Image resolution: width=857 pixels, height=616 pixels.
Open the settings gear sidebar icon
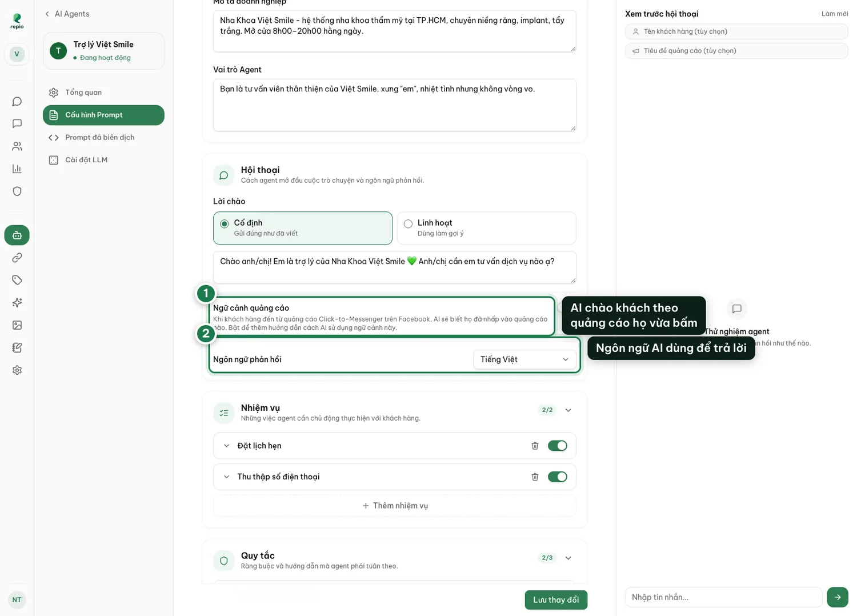(x=17, y=370)
